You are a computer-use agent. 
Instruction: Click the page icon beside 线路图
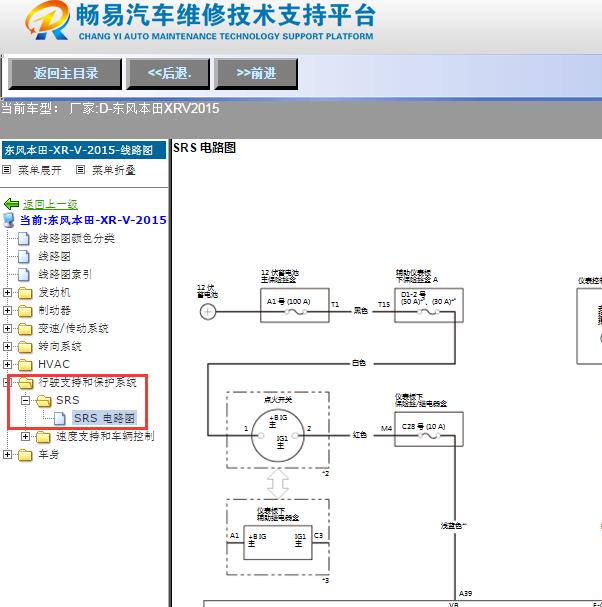point(24,256)
